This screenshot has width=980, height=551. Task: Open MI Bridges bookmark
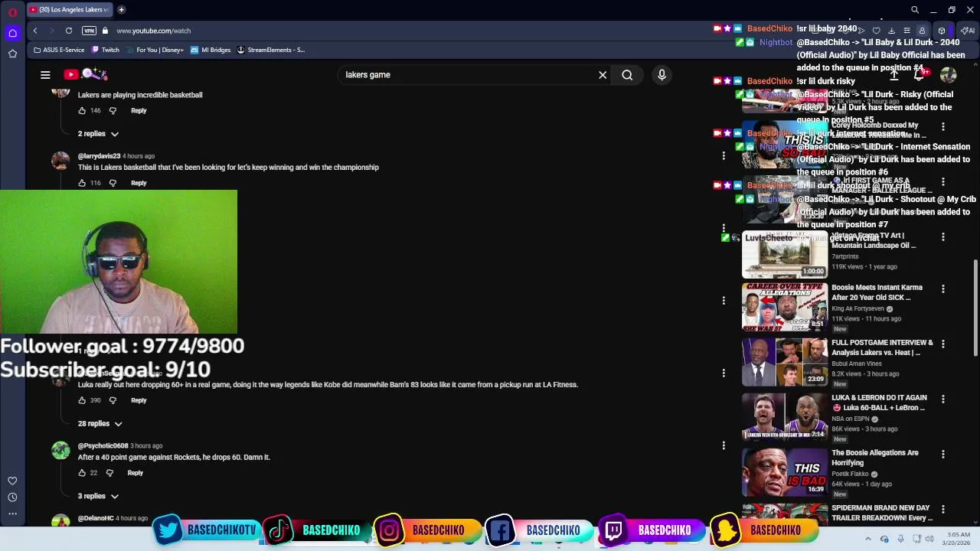pos(211,50)
